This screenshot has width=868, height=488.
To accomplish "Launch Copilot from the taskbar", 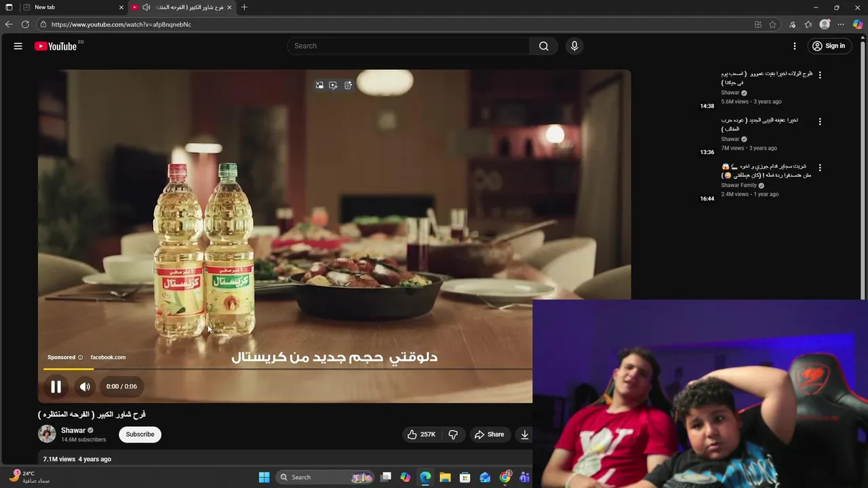I will click(x=406, y=477).
